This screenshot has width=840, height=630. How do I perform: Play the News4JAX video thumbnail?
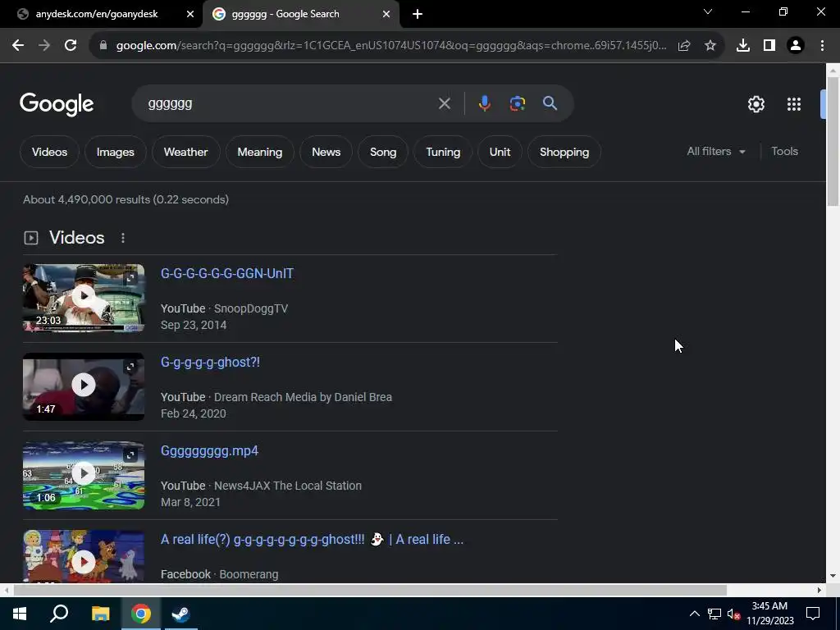tap(84, 473)
